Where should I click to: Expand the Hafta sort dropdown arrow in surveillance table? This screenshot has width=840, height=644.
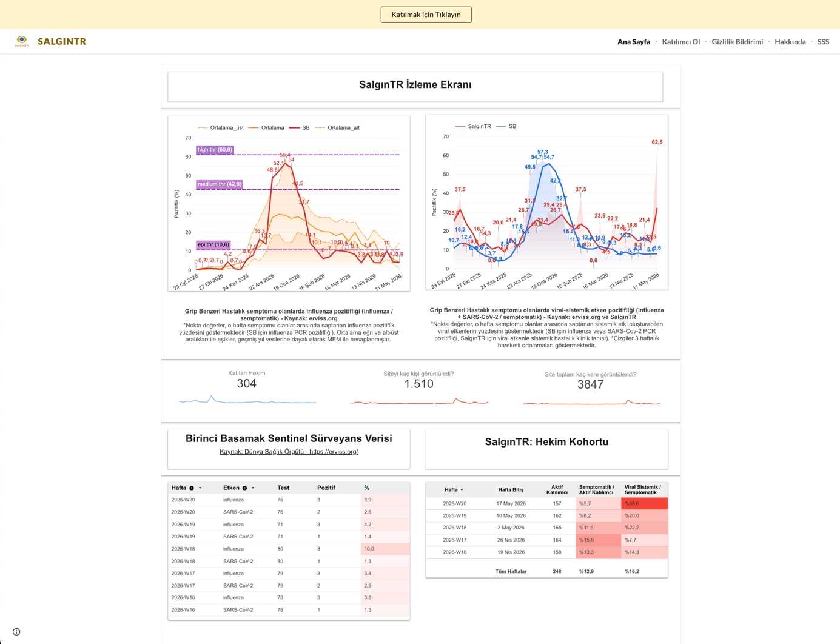(200, 488)
